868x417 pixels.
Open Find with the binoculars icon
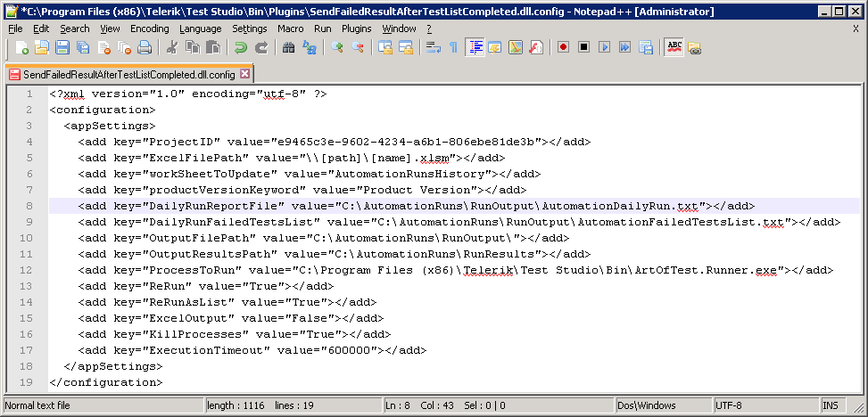288,47
